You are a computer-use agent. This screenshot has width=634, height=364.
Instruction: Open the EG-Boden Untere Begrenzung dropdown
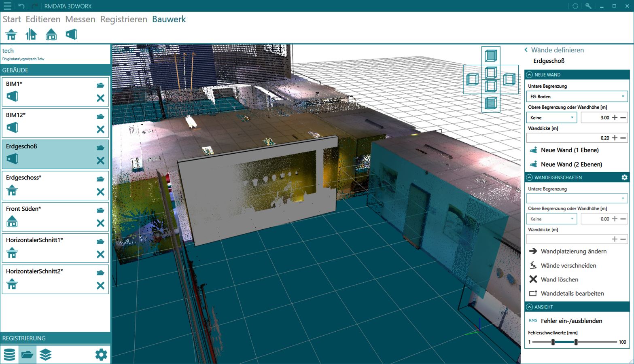click(x=577, y=97)
